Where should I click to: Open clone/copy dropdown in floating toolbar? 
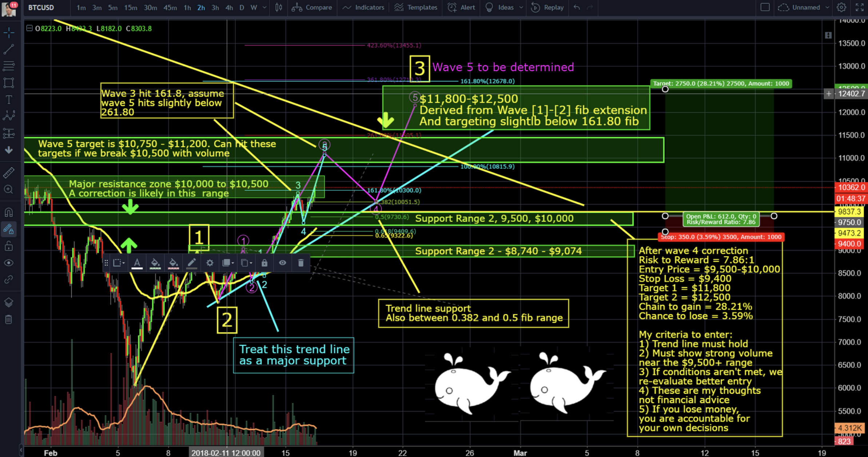tap(247, 263)
